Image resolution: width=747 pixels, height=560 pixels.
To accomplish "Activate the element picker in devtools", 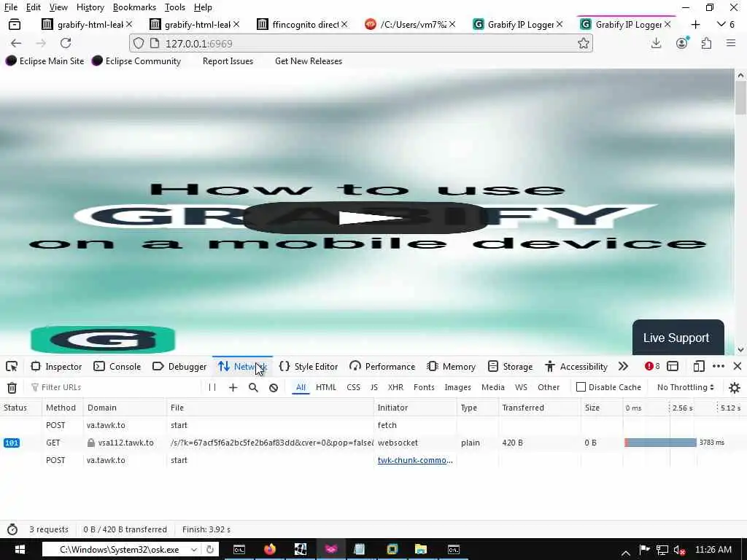I will click(12, 366).
